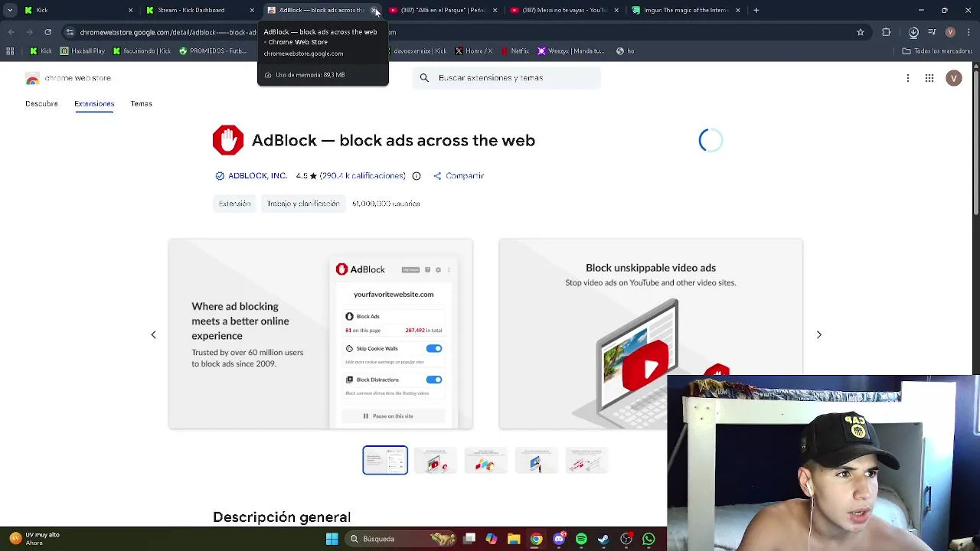980x551 pixels.
Task: Open Chrome profile avatar in toolbar
Action: pyautogui.click(x=950, y=32)
